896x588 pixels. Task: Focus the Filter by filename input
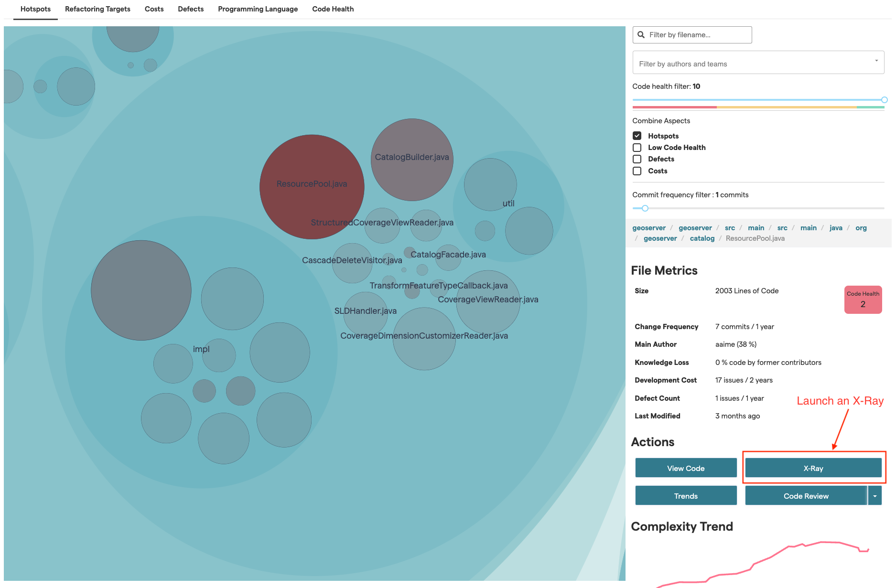[698, 35]
